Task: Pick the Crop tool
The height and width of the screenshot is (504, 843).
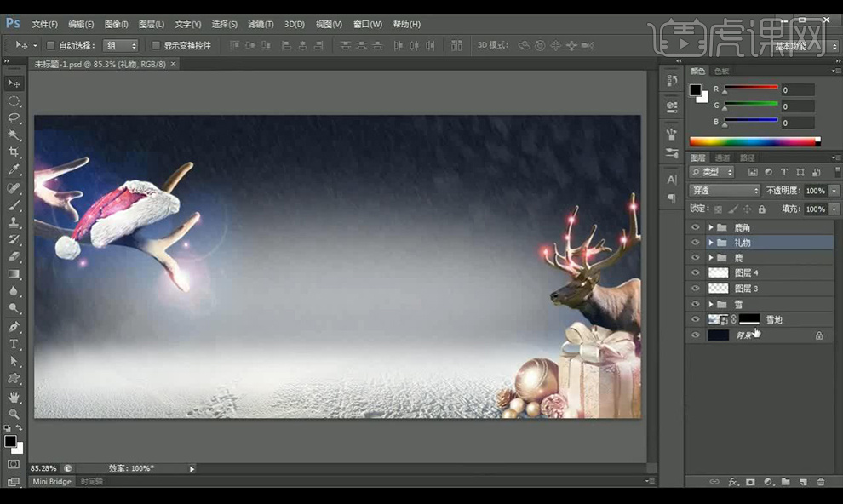Action: tap(14, 152)
